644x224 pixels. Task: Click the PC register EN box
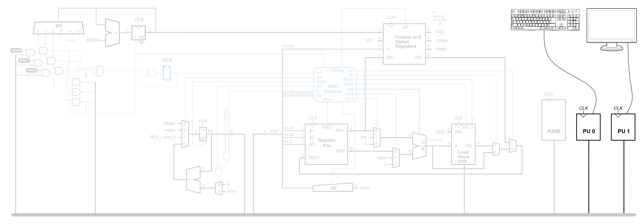pos(203,134)
